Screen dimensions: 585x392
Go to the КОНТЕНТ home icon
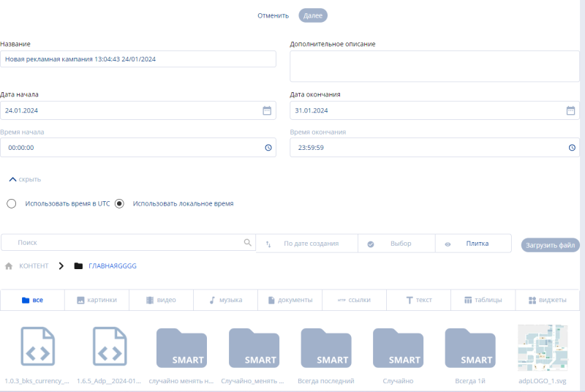(x=9, y=266)
